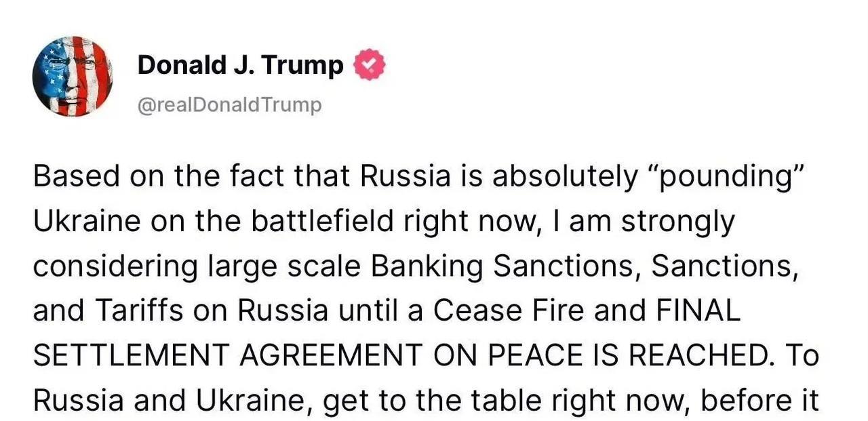
Task: Click the red verified checkmark badge
Action: pyautogui.click(x=370, y=65)
